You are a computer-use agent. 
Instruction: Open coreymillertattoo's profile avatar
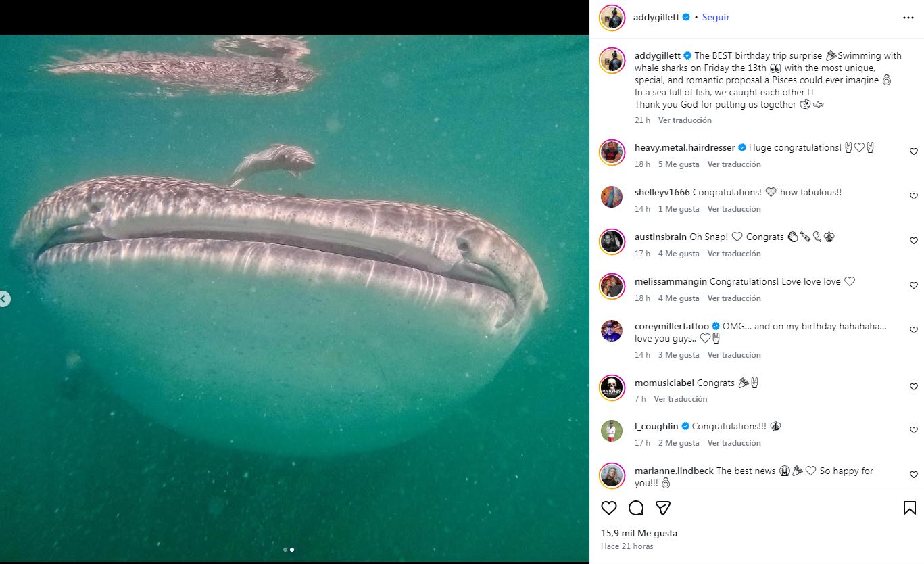[x=612, y=331]
